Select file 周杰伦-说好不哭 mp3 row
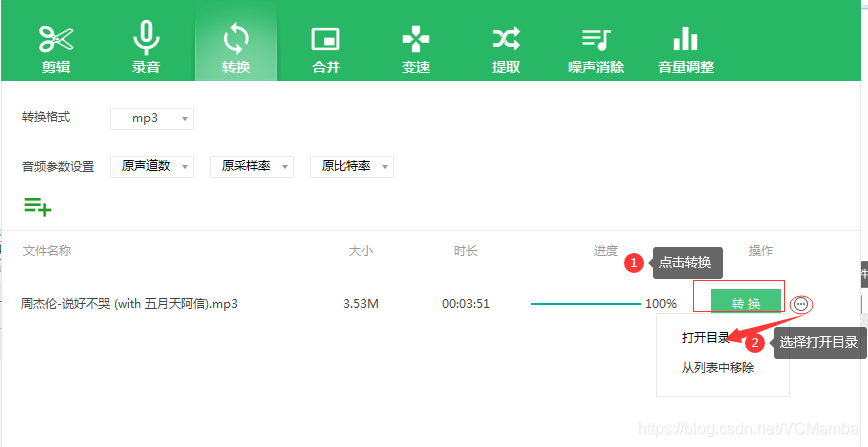The image size is (868, 447). tap(129, 304)
